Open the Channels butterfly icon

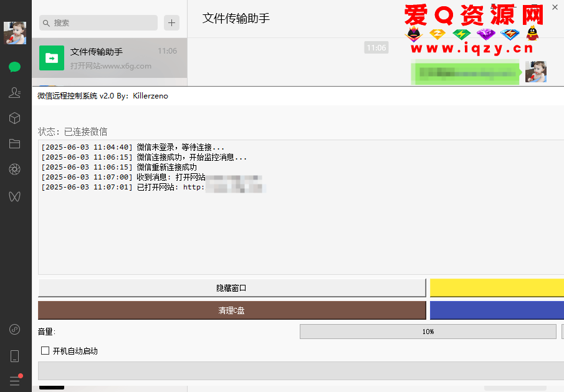(15, 196)
